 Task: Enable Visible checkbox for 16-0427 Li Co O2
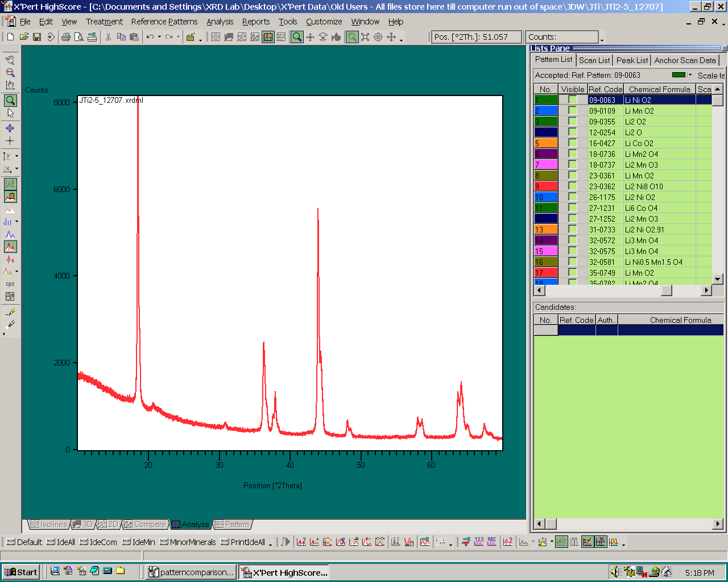(x=573, y=143)
